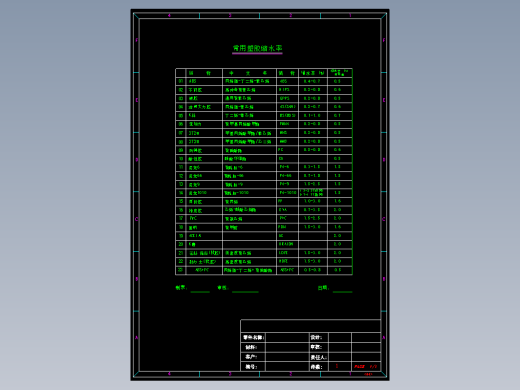Click the 零件名称 label in title block
This screenshot has width=520, height=390.
[x=254, y=337]
